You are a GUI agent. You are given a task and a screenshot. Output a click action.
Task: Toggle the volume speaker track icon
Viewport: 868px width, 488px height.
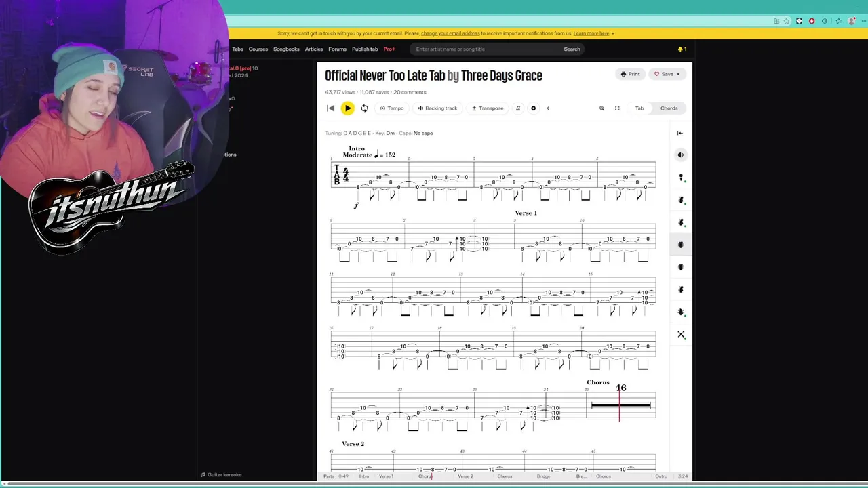(x=681, y=155)
